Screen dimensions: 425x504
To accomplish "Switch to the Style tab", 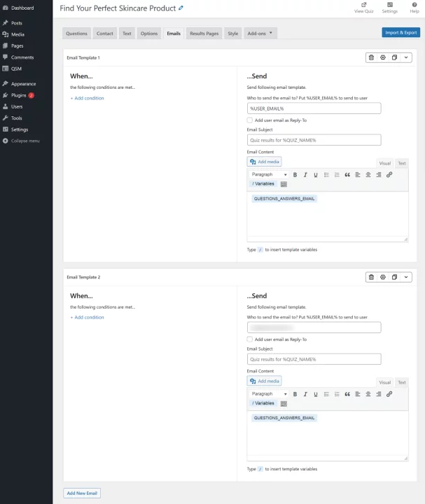I will [233, 34].
